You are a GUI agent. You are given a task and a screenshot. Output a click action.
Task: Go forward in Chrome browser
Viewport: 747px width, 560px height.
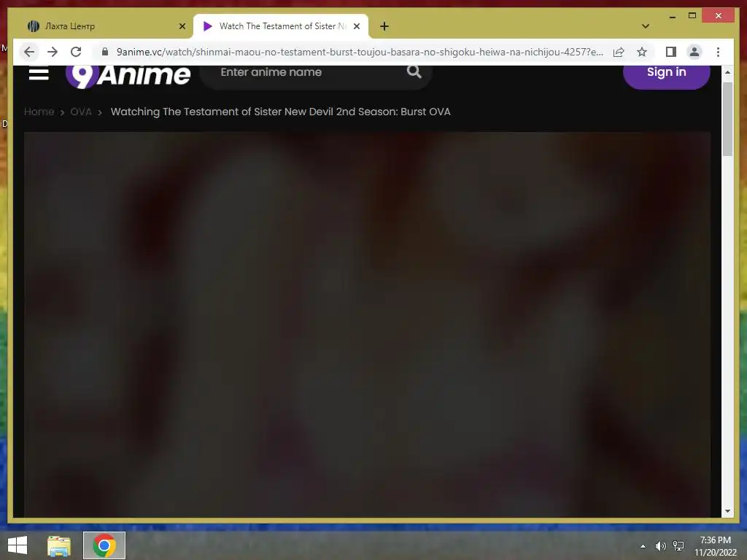coord(53,52)
